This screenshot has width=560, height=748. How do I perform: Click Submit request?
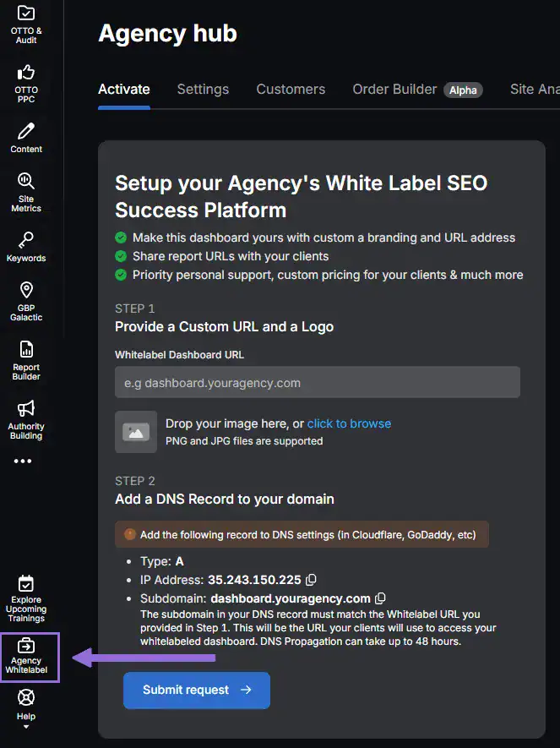tap(196, 691)
